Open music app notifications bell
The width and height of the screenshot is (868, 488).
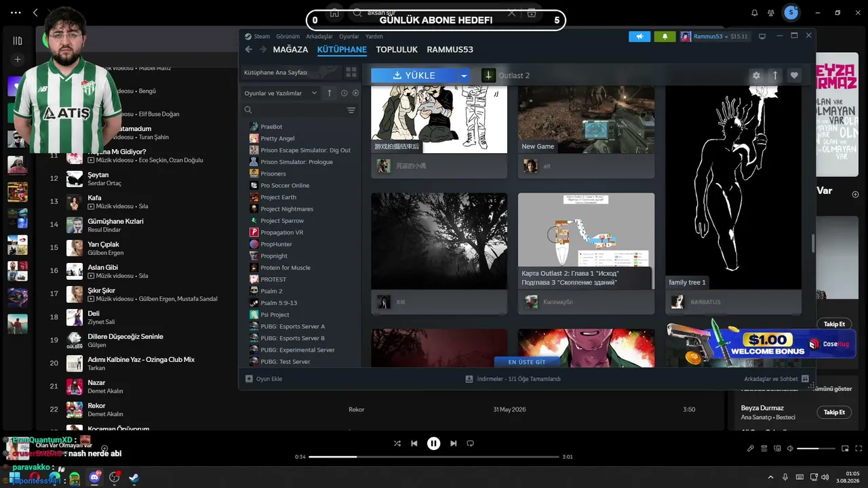click(755, 12)
